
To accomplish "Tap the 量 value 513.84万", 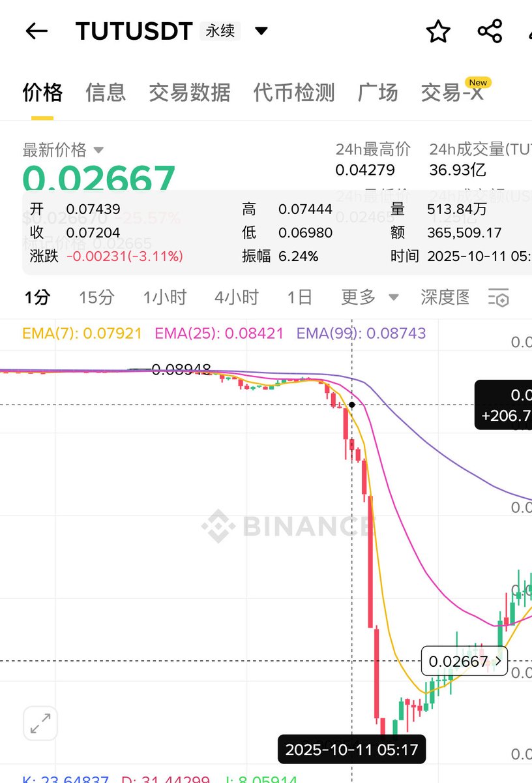I will [x=458, y=209].
